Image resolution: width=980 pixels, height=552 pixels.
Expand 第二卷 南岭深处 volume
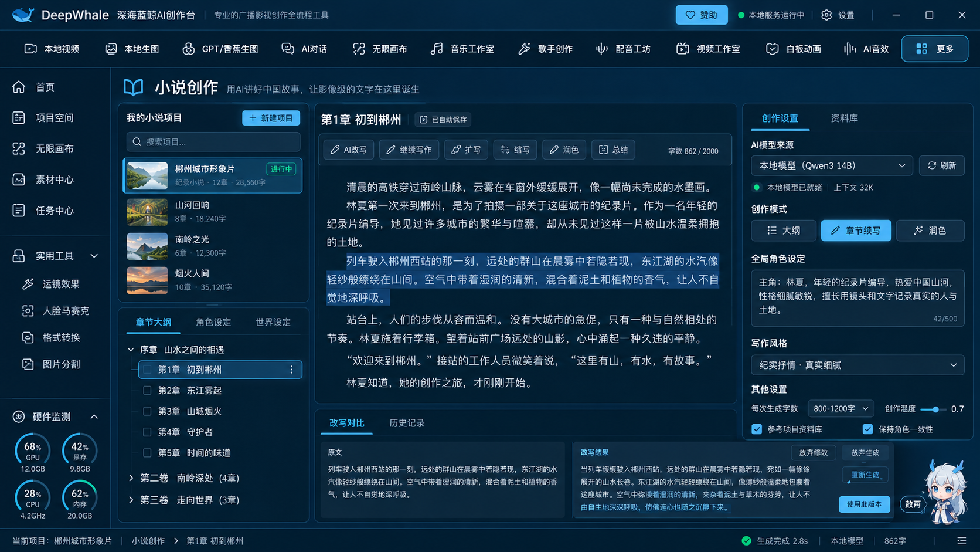pyautogui.click(x=131, y=478)
